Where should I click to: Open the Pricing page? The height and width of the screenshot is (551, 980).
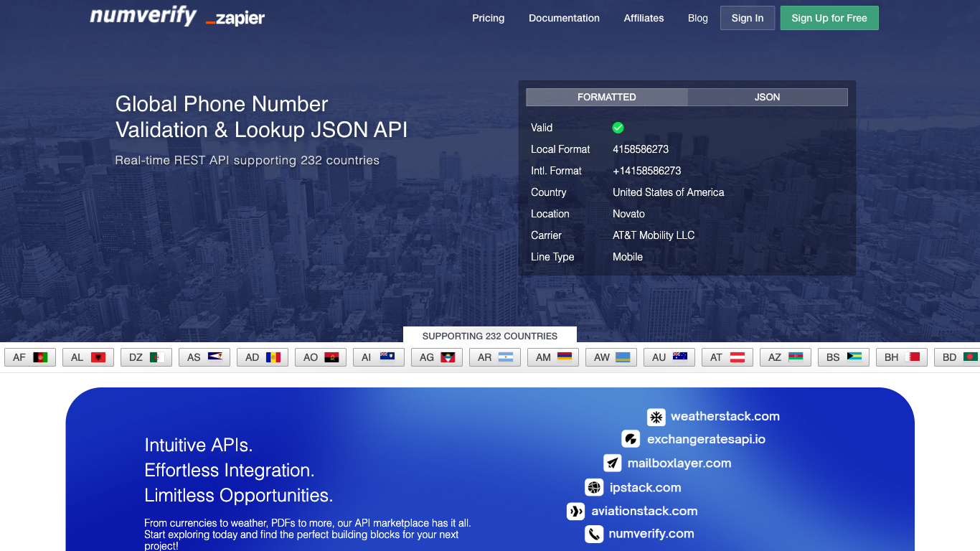(x=489, y=18)
